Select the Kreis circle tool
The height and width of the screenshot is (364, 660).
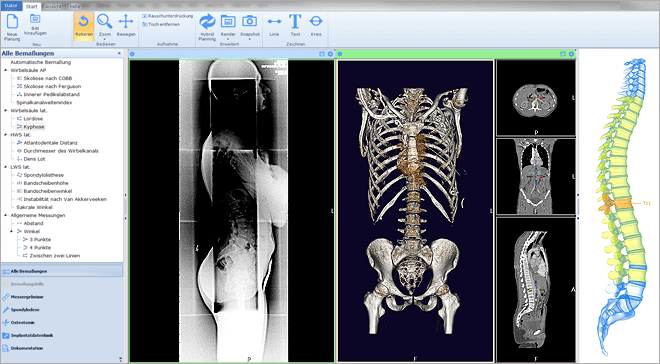pyautogui.click(x=316, y=26)
